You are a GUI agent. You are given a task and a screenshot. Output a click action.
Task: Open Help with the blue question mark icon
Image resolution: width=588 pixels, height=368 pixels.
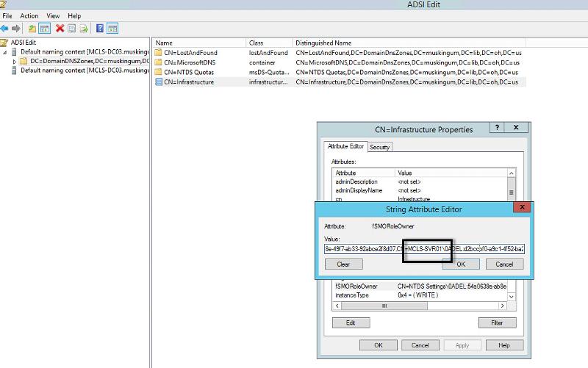click(100, 28)
